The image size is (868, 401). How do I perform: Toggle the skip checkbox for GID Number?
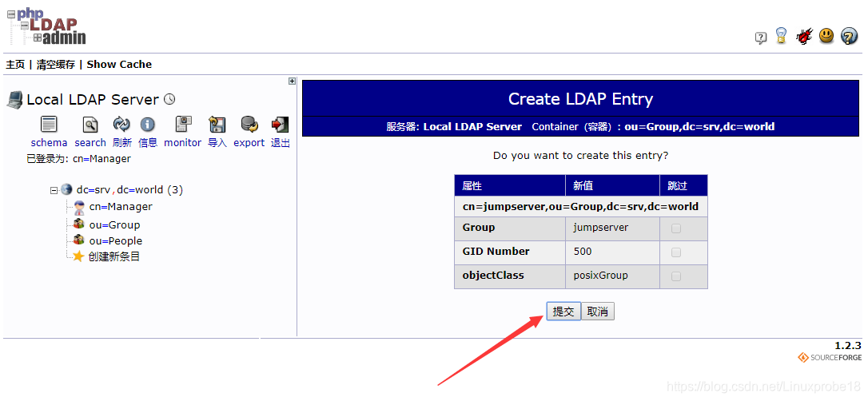[676, 252]
